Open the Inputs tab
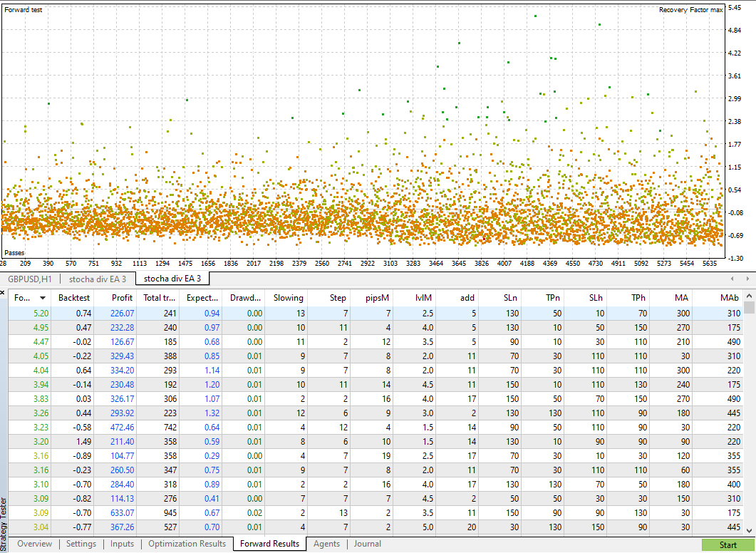 pos(122,544)
